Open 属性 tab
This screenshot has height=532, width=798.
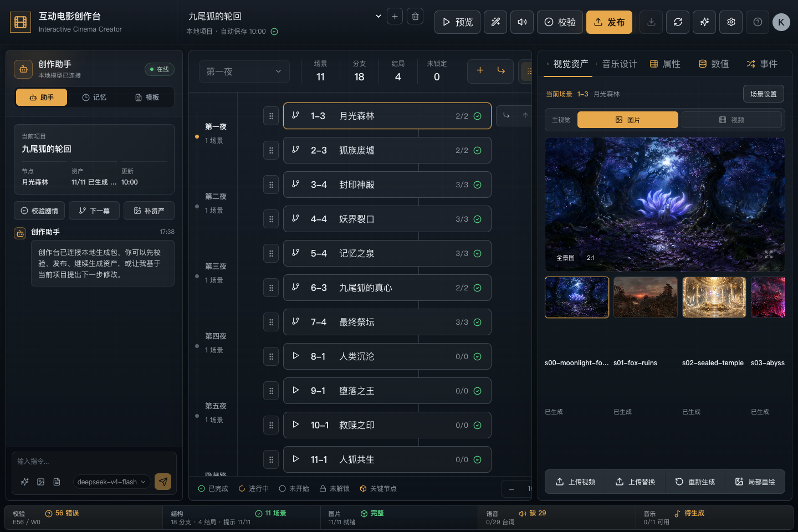click(665, 64)
